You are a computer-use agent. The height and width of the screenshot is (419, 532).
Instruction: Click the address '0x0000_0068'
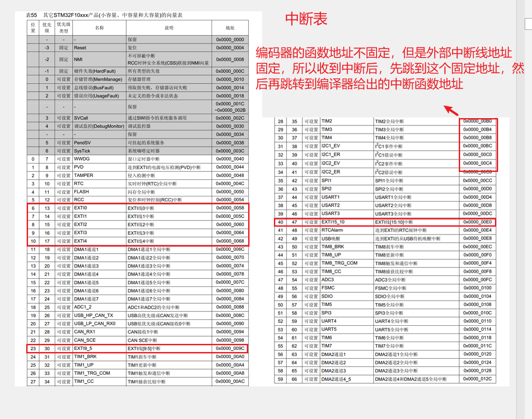pos(230,241)
